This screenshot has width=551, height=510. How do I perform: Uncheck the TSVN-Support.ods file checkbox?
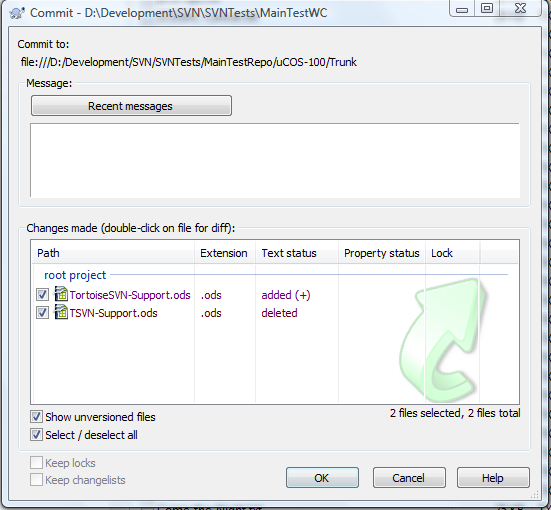[43, 312]
